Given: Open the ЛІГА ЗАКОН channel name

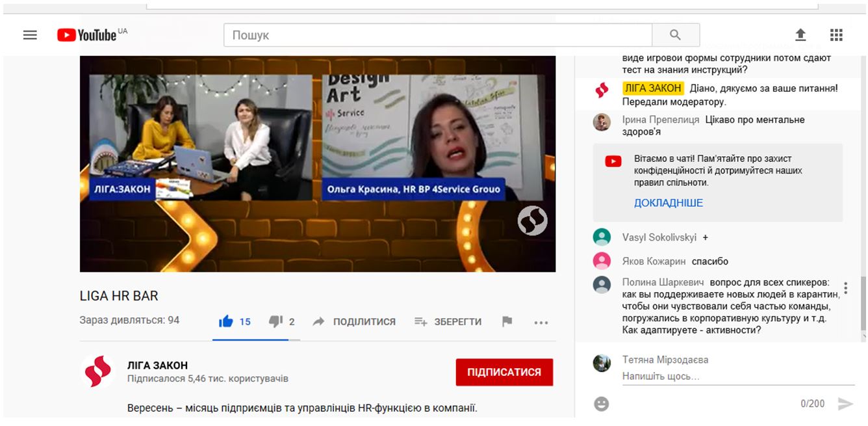Looking at the screenshot, I should (157, 366).
